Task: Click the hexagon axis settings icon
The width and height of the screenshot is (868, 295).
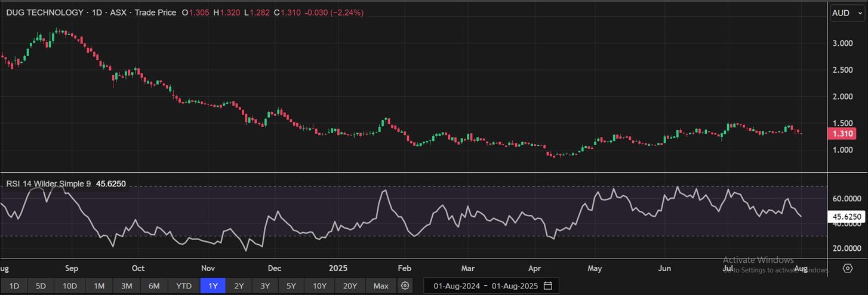Action: [848, 268]
